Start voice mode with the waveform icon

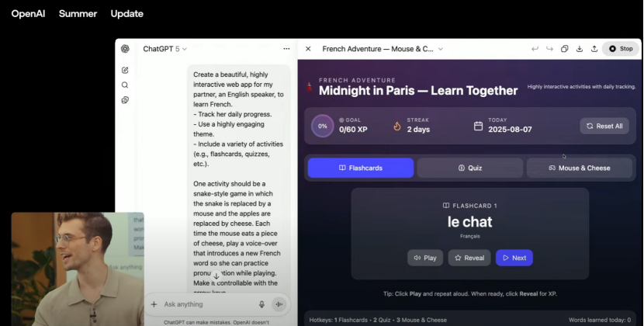pyautogui.click(x=279, y=304)
